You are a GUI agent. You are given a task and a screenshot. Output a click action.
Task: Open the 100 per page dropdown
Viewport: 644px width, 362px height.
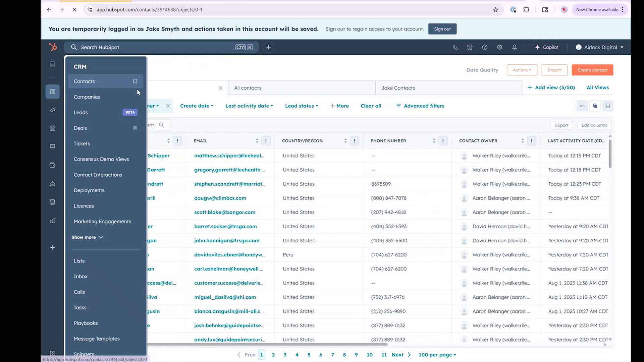437,354
